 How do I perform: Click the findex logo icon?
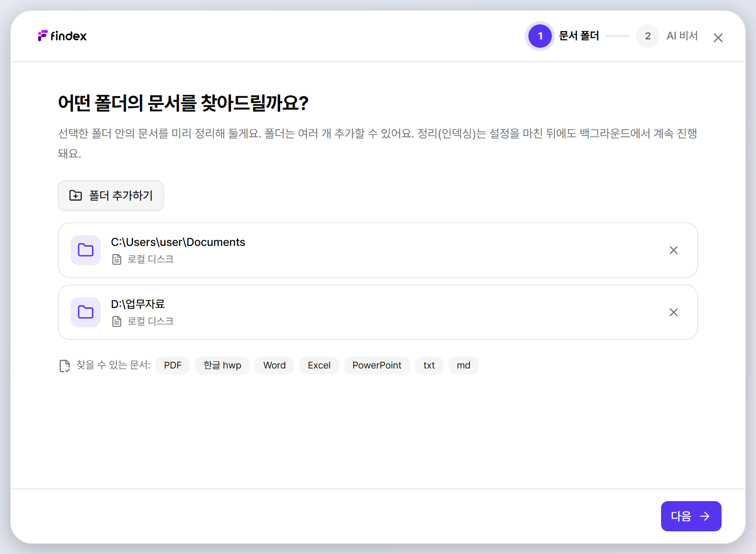point(42,36)
